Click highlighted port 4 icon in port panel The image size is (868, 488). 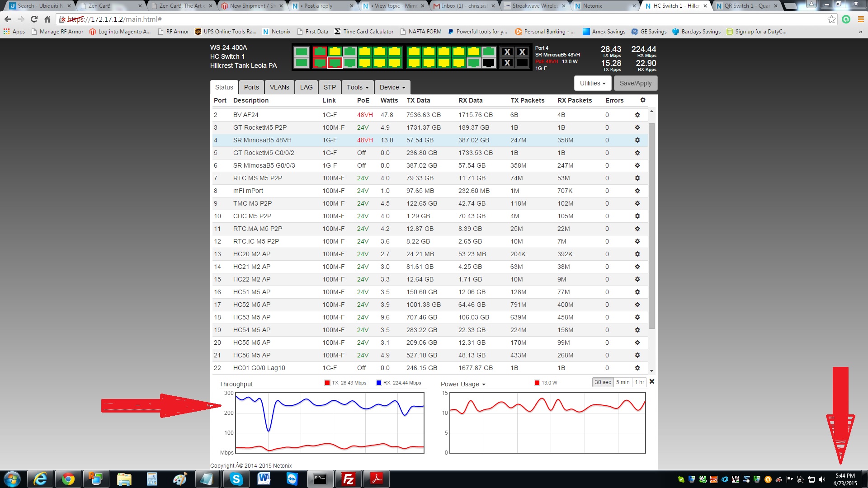point(335,62)
